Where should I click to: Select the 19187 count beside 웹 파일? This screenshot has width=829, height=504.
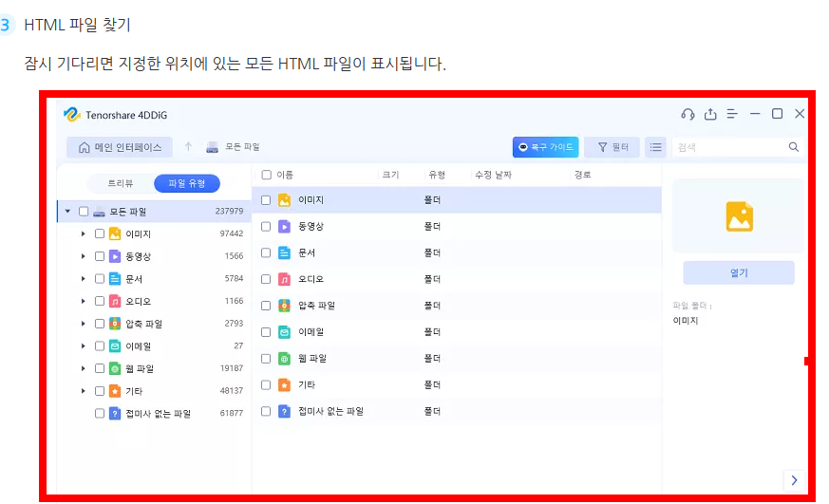point(232,368)
